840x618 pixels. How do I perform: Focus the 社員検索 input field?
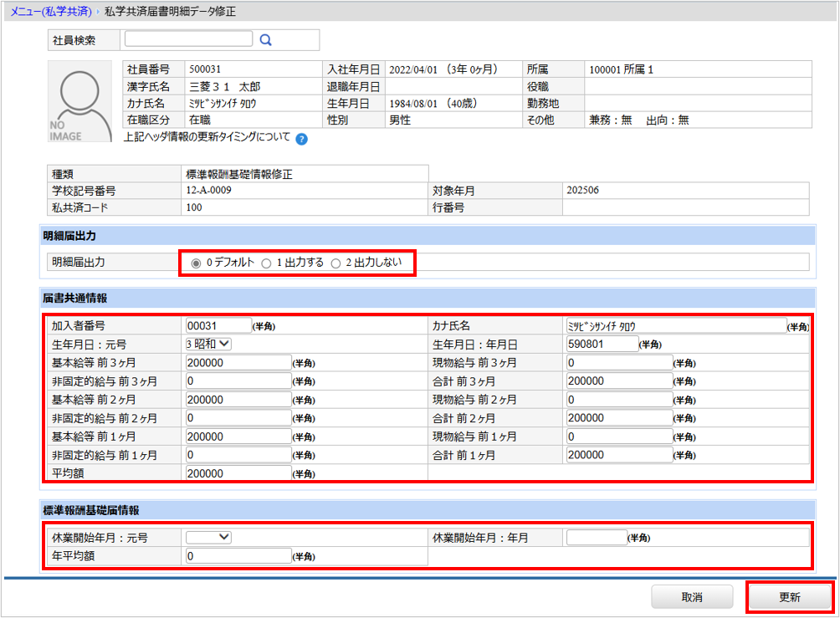188,38
